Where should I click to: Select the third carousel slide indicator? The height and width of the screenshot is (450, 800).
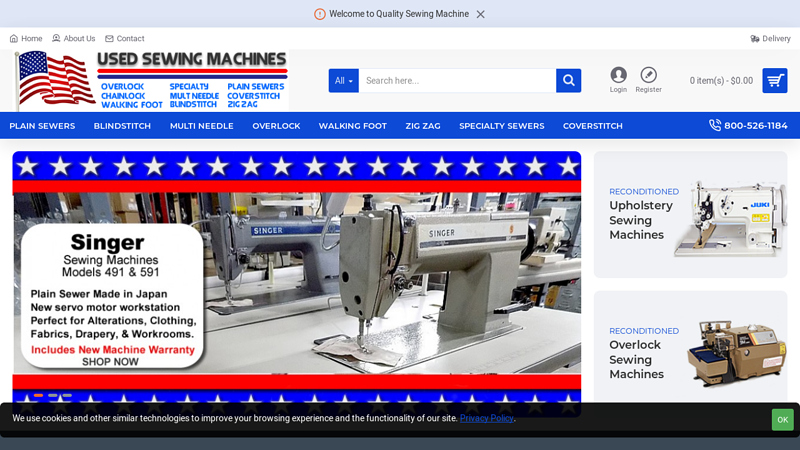click(x=67, y=395)
